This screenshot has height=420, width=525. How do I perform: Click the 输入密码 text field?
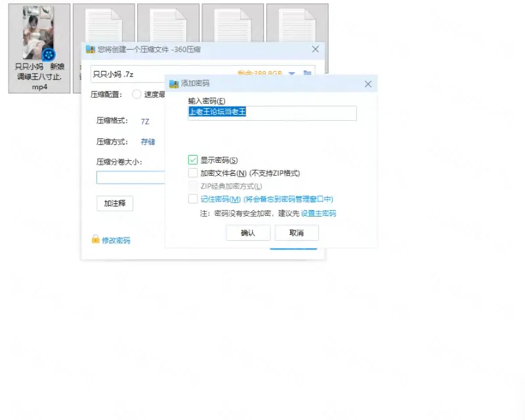[272, 113]
